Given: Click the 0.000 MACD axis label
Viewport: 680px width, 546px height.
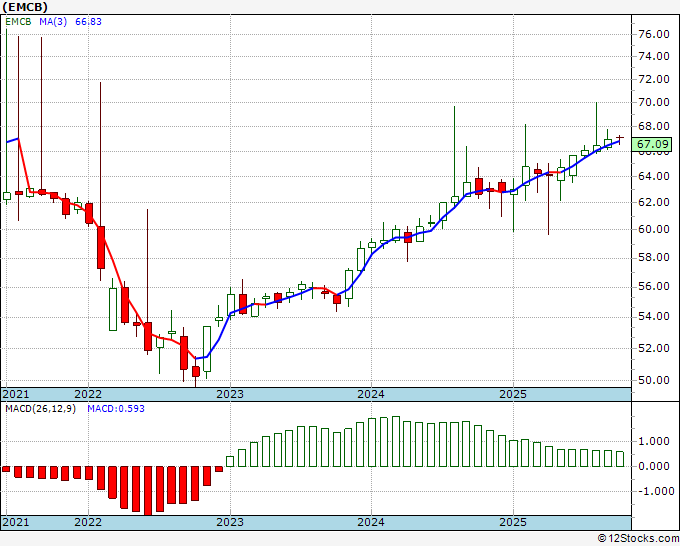Looking at the screenshot, I should click(x=654, y=466).
